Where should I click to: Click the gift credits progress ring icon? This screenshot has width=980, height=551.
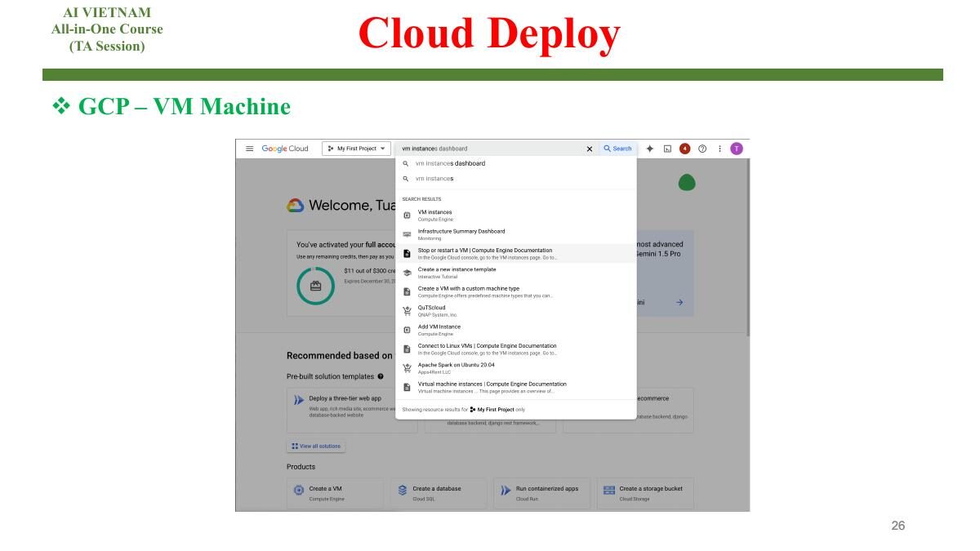pyautogui.click(x=315, y=286)
